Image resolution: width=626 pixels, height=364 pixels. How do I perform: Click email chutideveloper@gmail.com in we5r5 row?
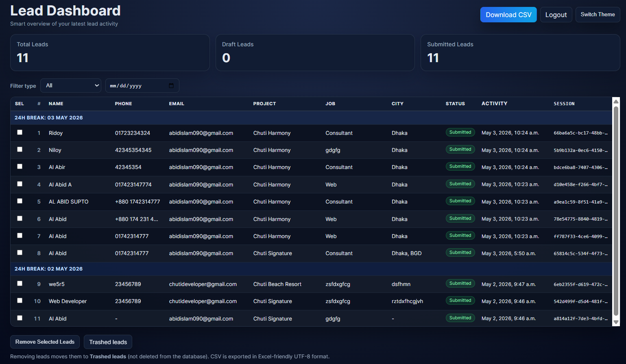click(x=203, y=284)
